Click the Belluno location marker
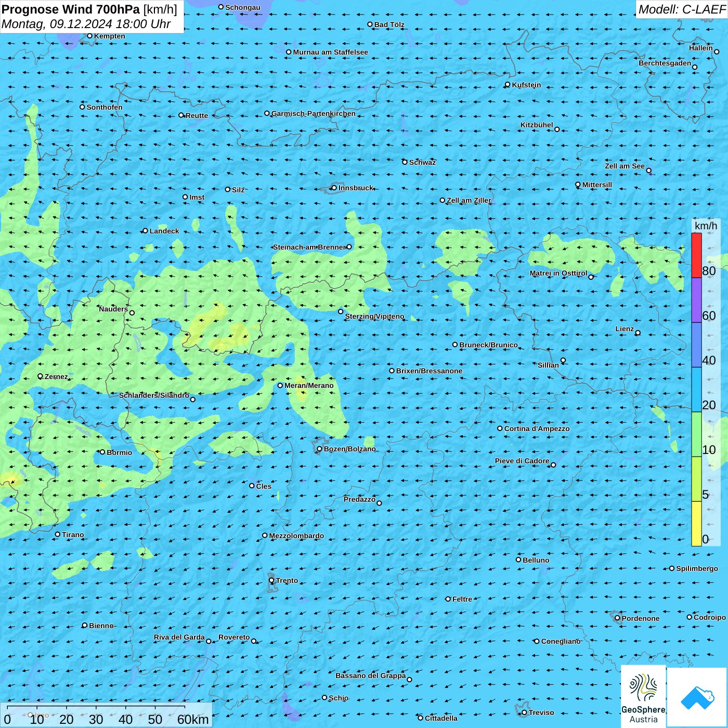 [518, 560]
